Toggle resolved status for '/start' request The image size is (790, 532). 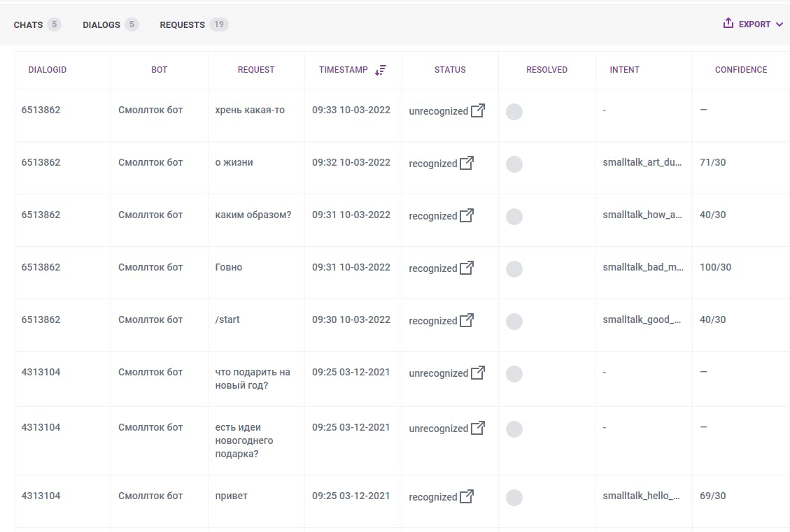(x=514, y=322)
